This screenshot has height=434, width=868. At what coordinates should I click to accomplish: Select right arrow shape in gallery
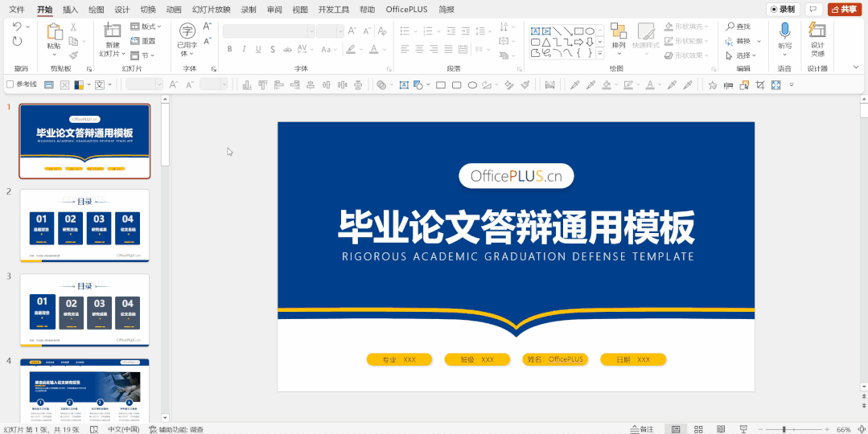tap(579, 42)
